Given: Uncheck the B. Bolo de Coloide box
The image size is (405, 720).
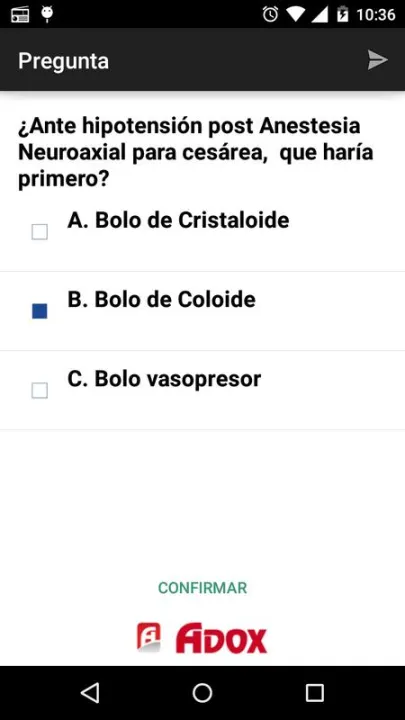Looking at the screenshot, I should coord(39,311).
